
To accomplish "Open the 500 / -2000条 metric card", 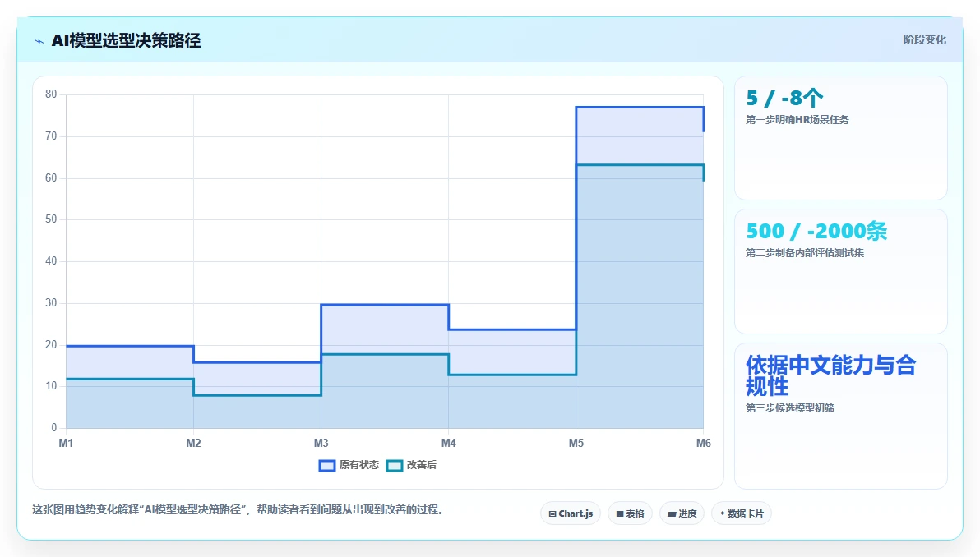I will click(x=840, y=272).
